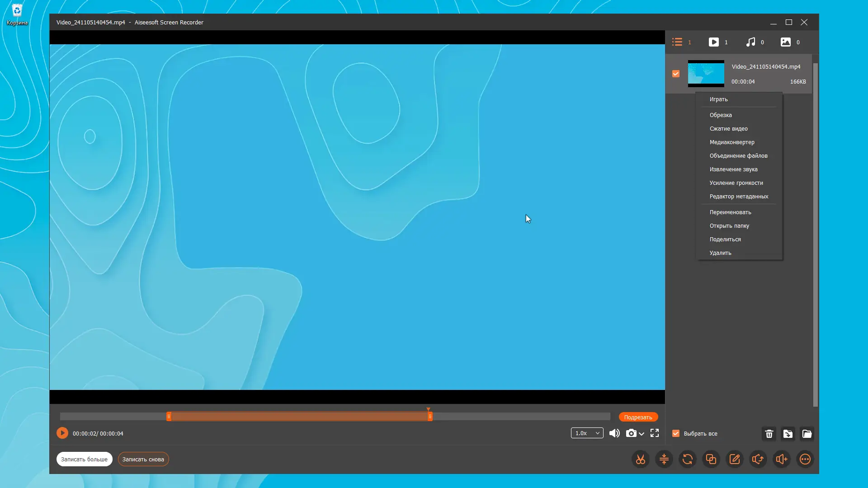
Task: Open the recordings folder icon
Action: [x=807, y=434]
